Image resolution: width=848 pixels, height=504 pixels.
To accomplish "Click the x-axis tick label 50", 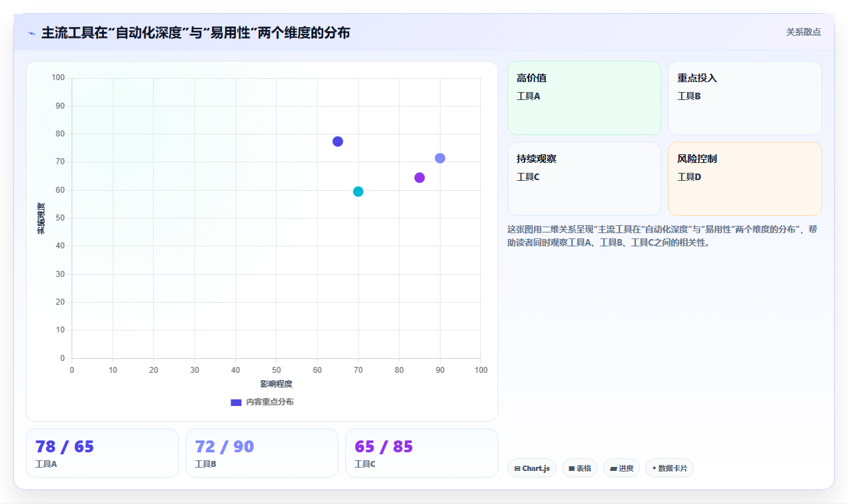I will tap(276, 370).
